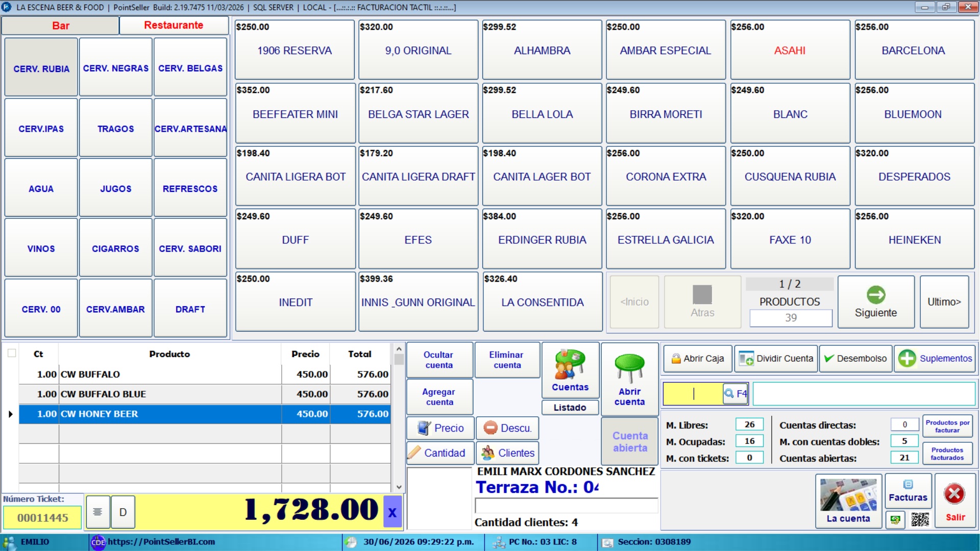
Task: Edit quantity with Cantidad pencil button
Action: [x=440, y=453]
